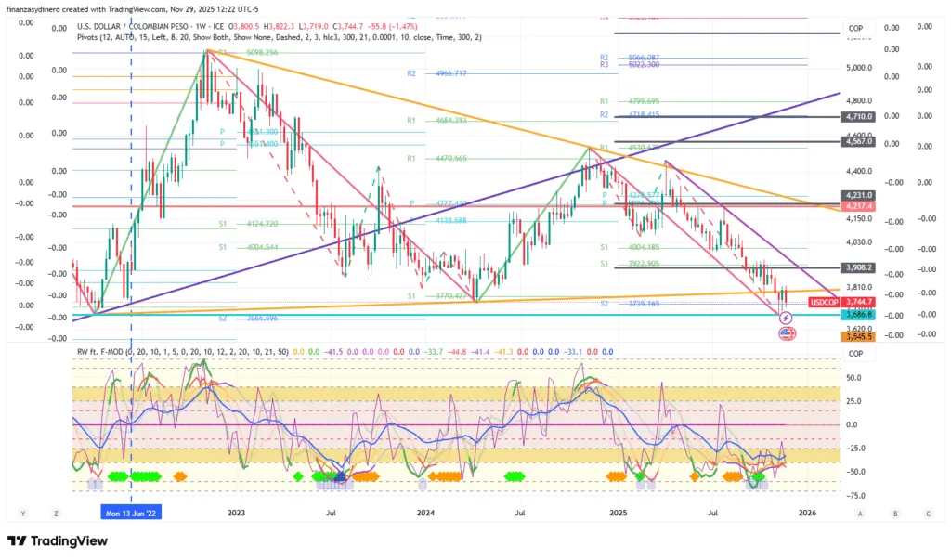Image resolution: width=951 pixels, height=560 pixels.
Task: Select the Y scale letter at bottom left
Action: click(23, 513)
